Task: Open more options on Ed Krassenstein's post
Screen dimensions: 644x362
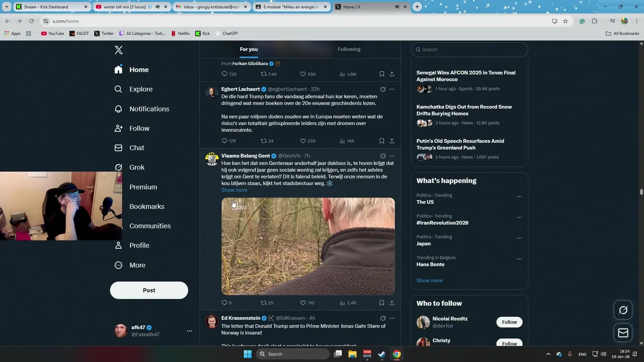Action: 392,318
